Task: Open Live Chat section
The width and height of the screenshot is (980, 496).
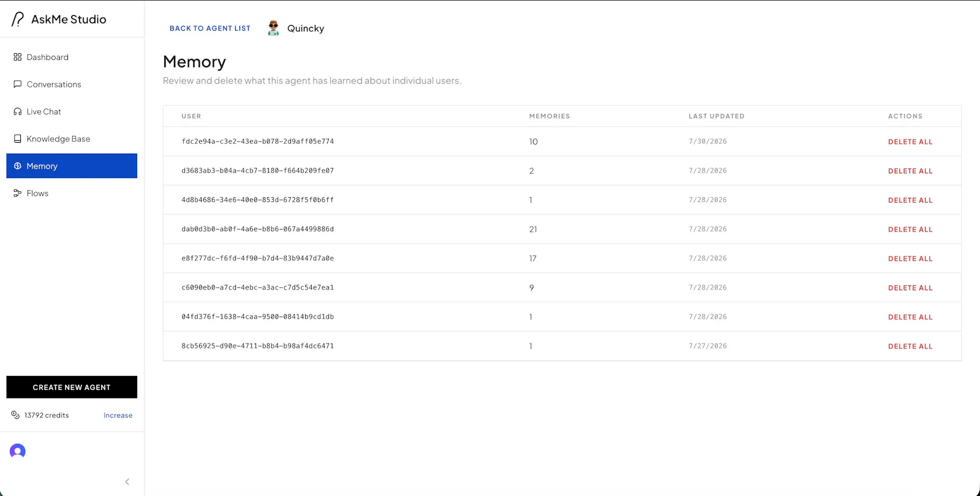Action: coord(72,111)
